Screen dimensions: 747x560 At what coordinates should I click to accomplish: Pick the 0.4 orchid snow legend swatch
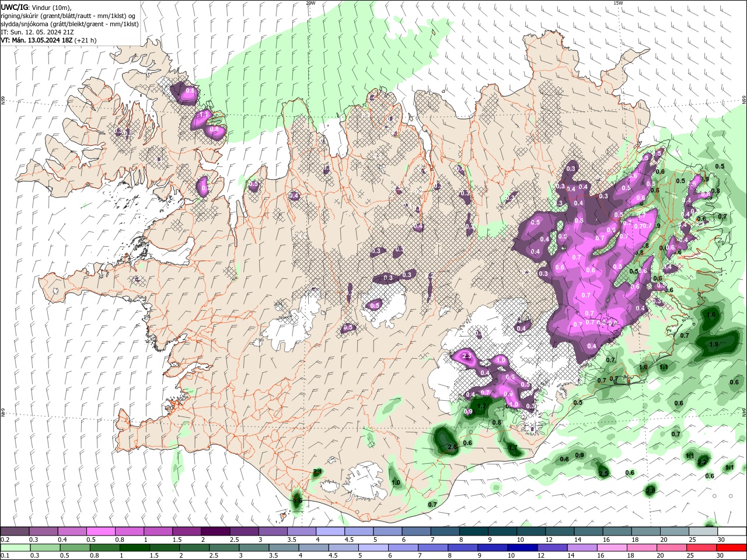[x=72, y=531]
